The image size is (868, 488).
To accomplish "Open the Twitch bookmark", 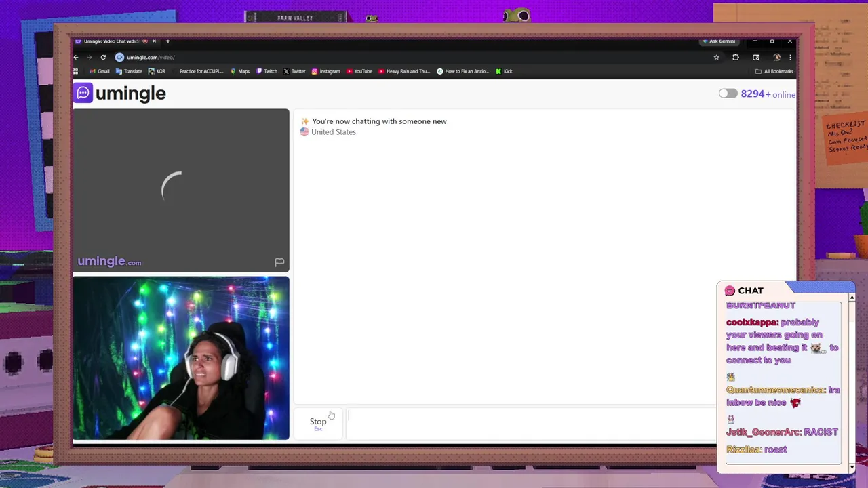I will tap(267, 71).
